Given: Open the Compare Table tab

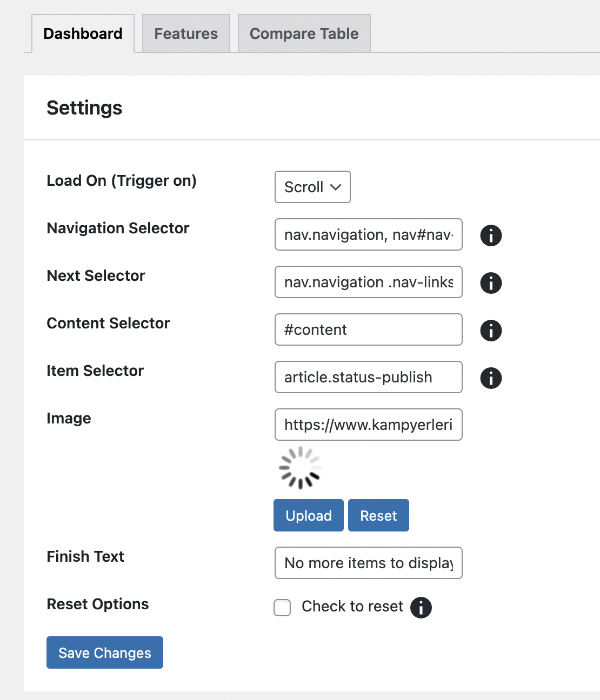Looking at the screenshot, I should 304,33.
